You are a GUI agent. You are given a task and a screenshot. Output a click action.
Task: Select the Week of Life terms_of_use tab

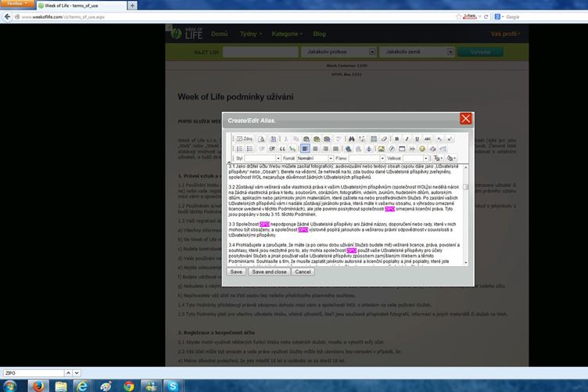coord(81,5)
